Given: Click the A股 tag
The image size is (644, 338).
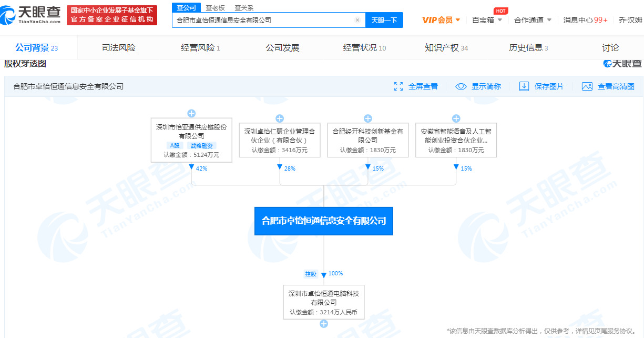Looking at the screenshot, I should [x=175, y=145].
